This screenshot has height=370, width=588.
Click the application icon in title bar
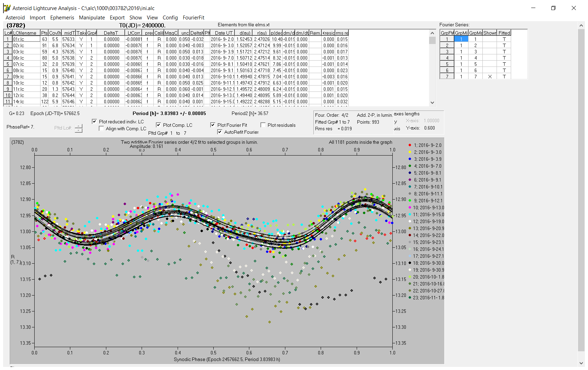point(7,8)
